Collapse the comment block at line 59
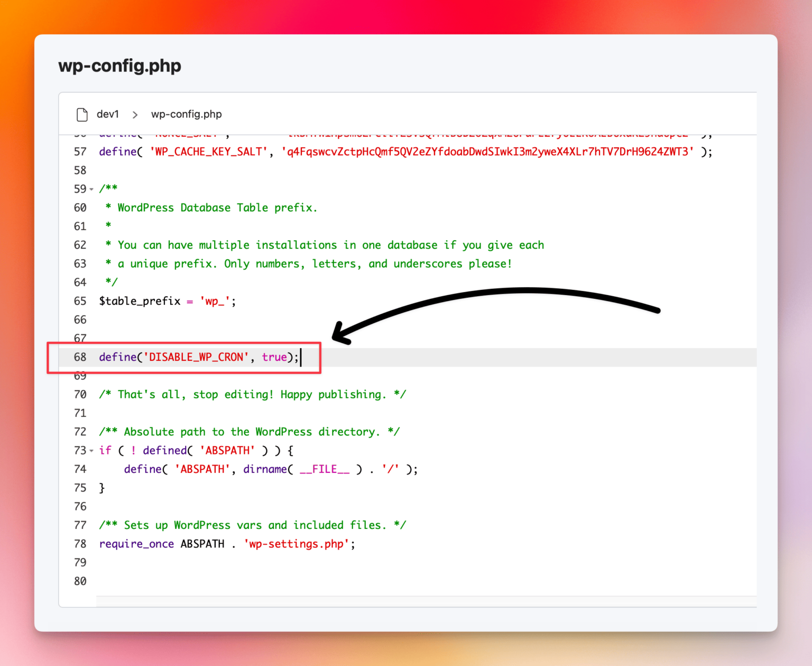The height and width of the screenshot is (666, 812). 91,189
